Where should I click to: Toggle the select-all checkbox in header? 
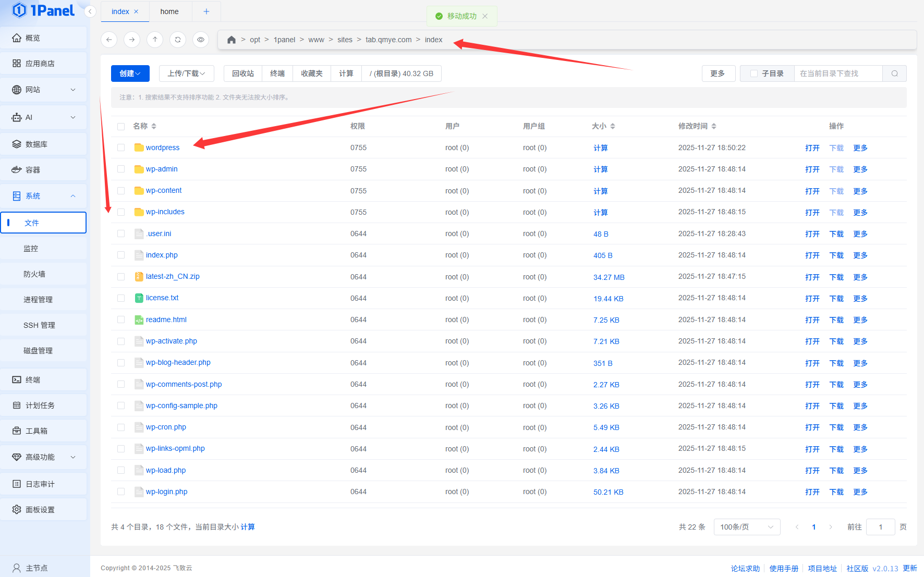click(121, 126)
